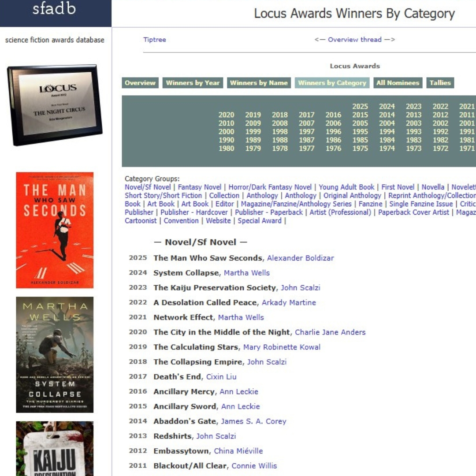
Task: Go to Cartoonist category
Action: click(141, 221)
